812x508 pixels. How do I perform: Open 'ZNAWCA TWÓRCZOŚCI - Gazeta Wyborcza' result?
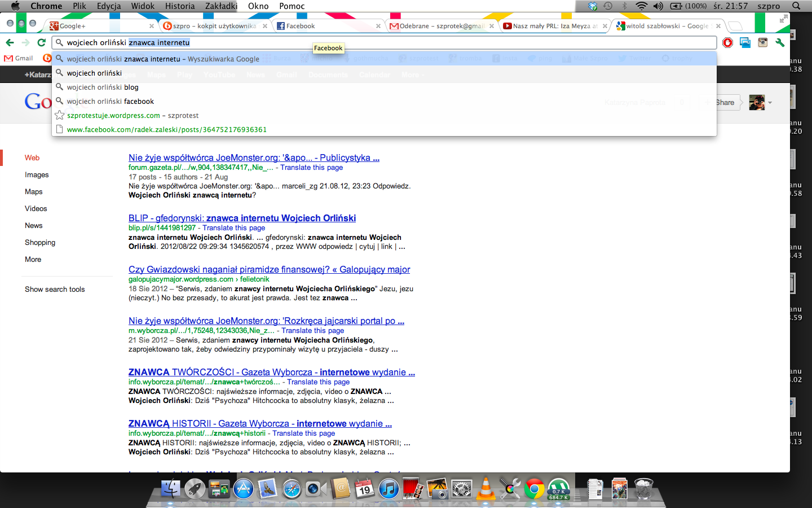[x=271, y=372]
